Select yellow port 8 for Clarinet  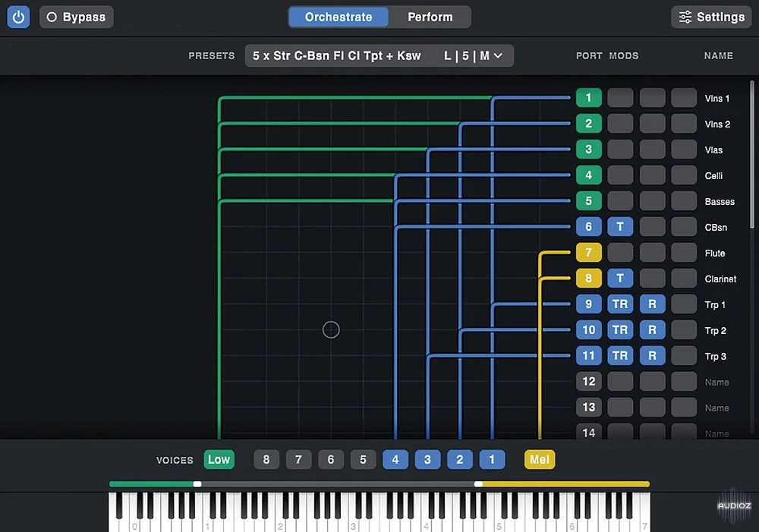pos(589,279)
